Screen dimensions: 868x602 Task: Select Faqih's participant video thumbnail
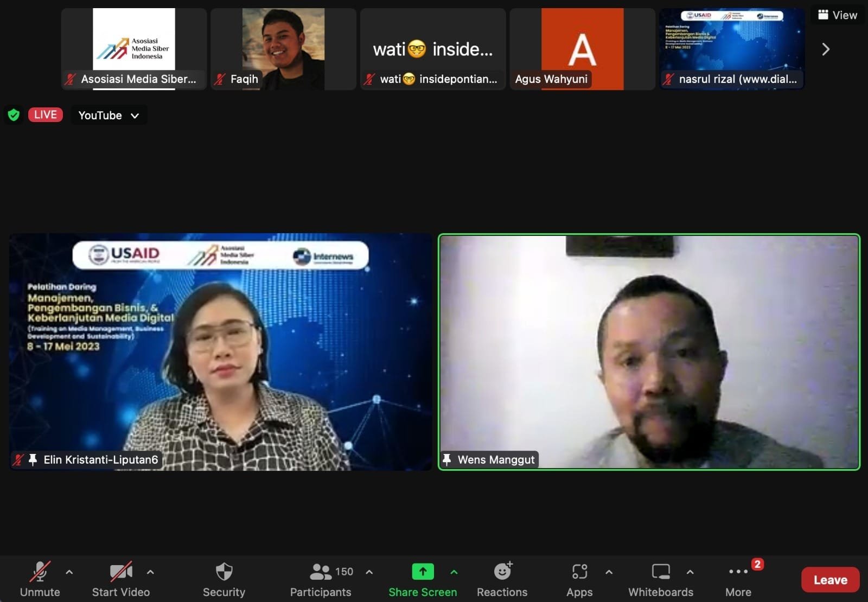click(283, 49)
